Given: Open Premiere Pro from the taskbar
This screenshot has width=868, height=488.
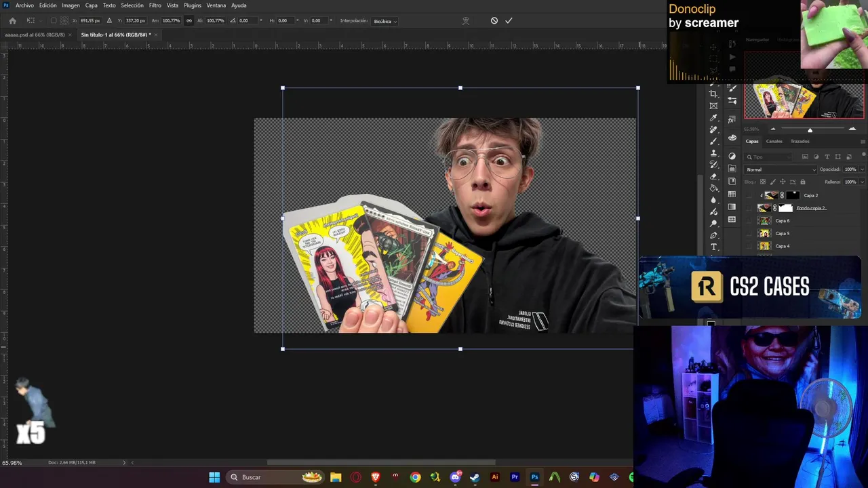Looking at the screenshot, I should [515, 477].
